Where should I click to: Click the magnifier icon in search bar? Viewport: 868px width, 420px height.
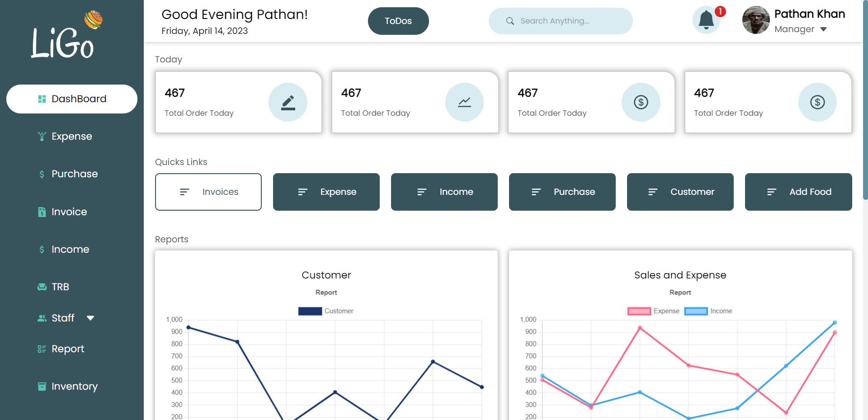[x=510, y=21]
